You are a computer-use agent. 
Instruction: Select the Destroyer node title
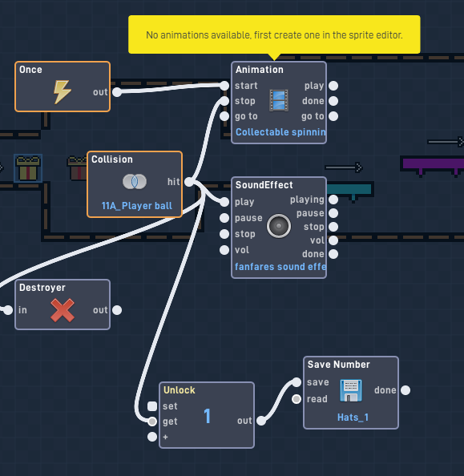click(42, 288)
